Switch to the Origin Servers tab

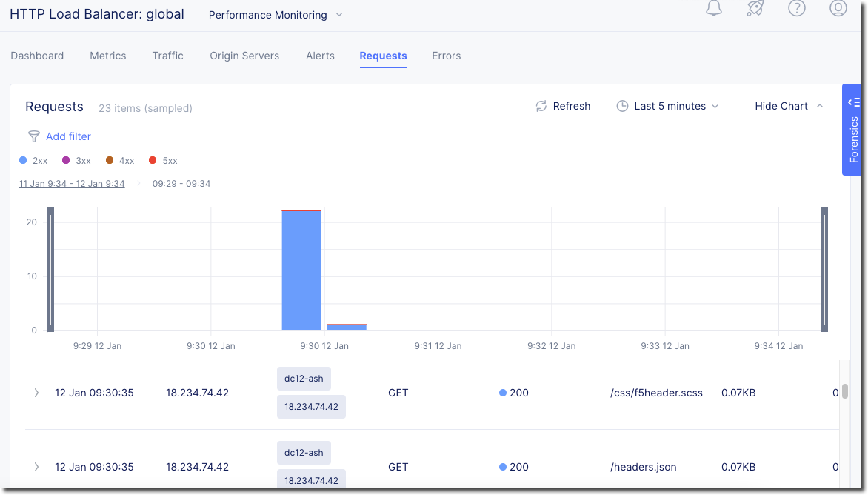click(x=244, y=56)
